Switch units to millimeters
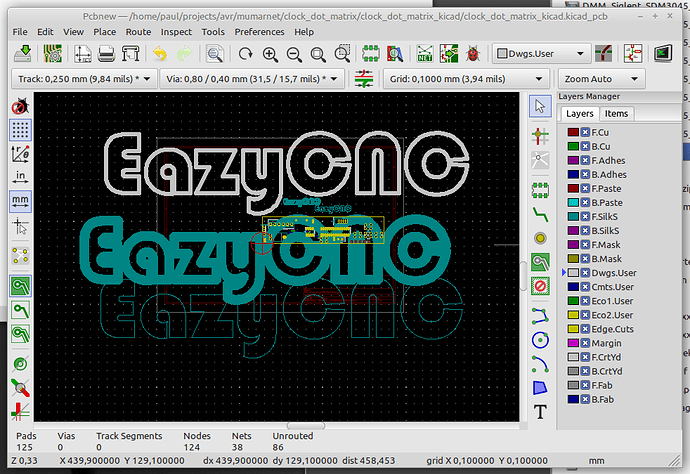The image size is (690, 474). (20, 201)
